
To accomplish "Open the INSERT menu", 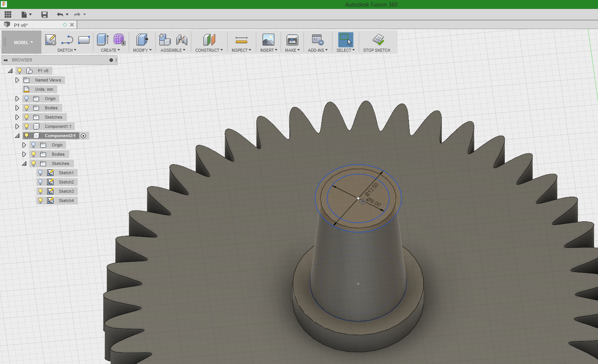I will pos(268,50).
